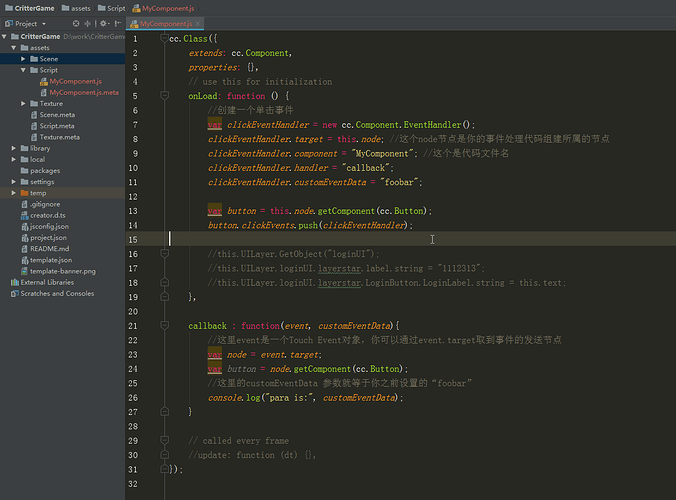
Task: Click the CritterGame breadcrumb
Action: [x=33, y=7]
